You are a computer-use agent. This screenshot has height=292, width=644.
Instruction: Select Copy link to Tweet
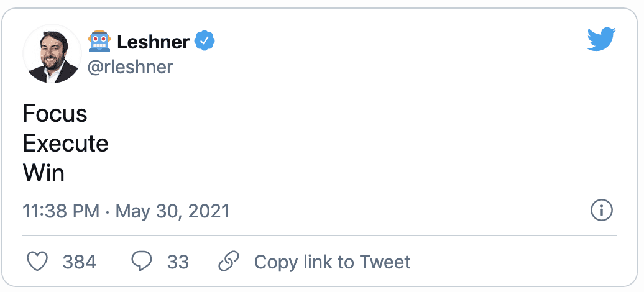(332, 262)
